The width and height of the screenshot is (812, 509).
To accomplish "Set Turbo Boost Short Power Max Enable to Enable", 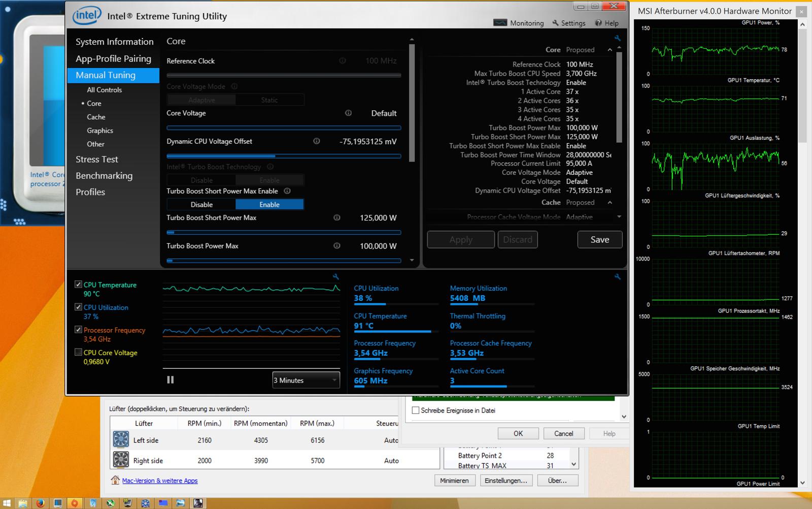I will (x=269, y=204).
